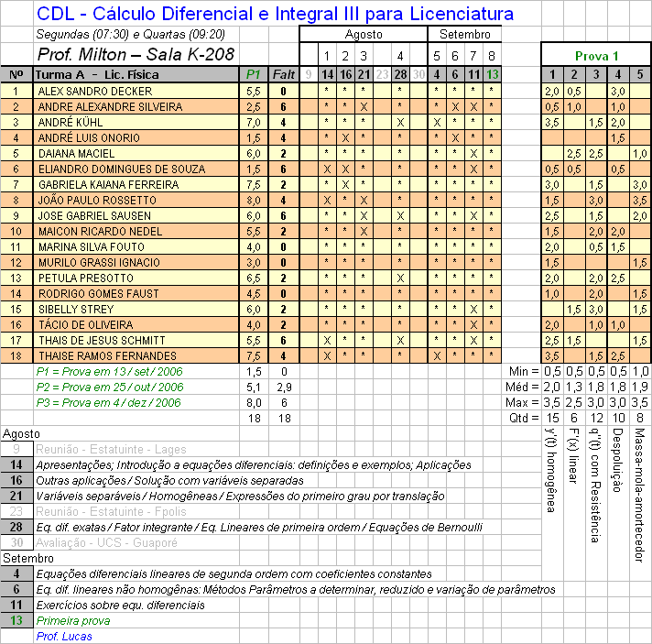Select the 'Min =' statistics label
The height and width of the screenshot is (644, 652).
(524, 372)
